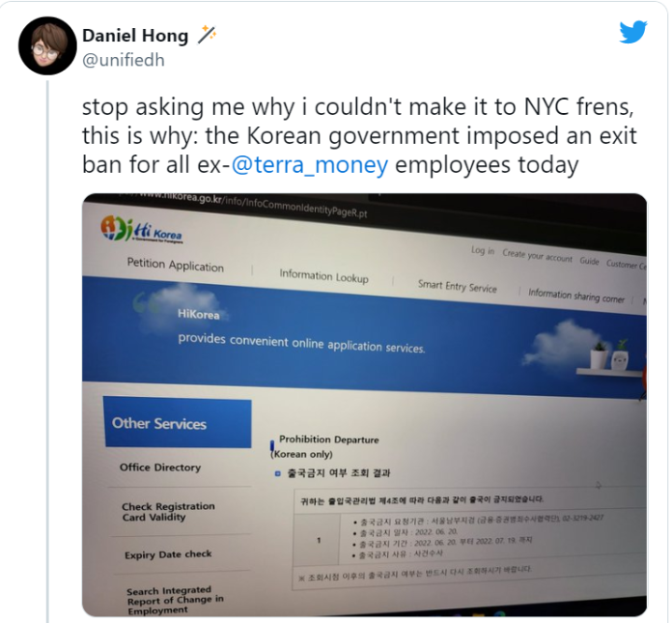Open the @unifiedh handle

pyautogui.click(x=124, y=60)
